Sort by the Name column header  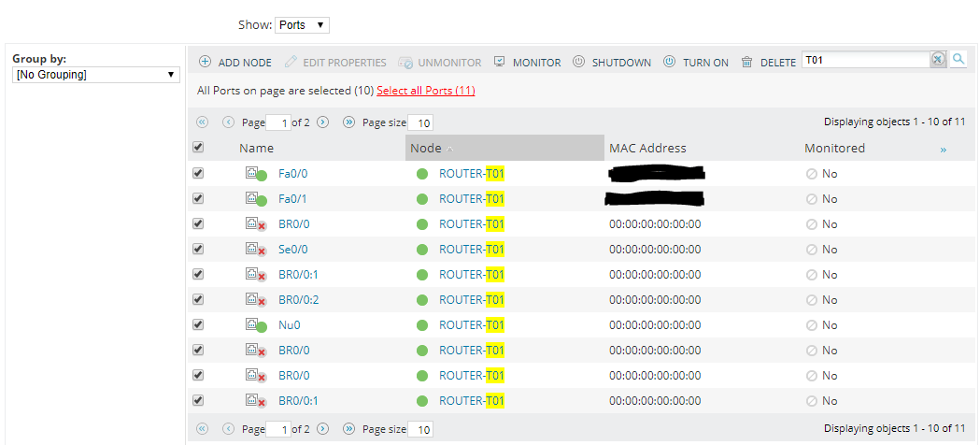(256, 148)
